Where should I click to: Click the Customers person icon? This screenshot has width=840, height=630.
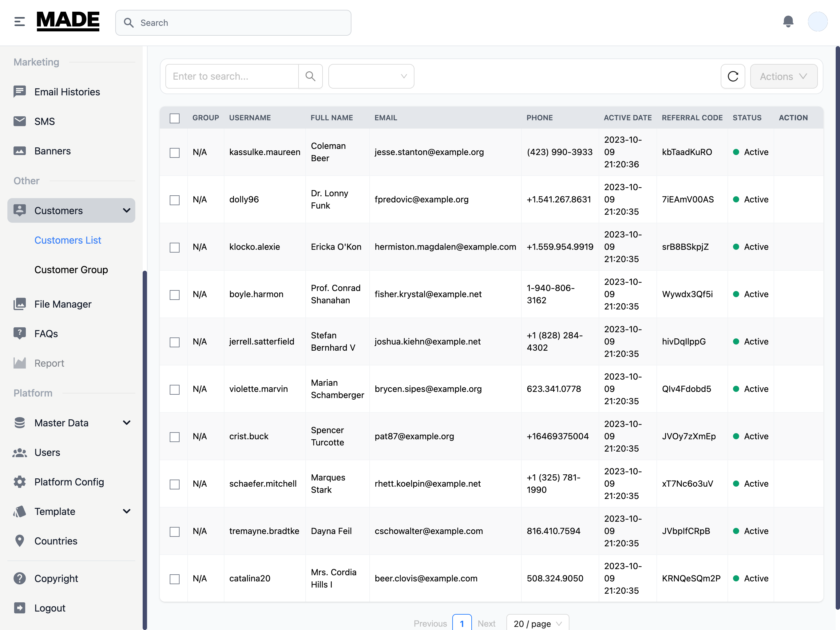(x=19, y=210)
